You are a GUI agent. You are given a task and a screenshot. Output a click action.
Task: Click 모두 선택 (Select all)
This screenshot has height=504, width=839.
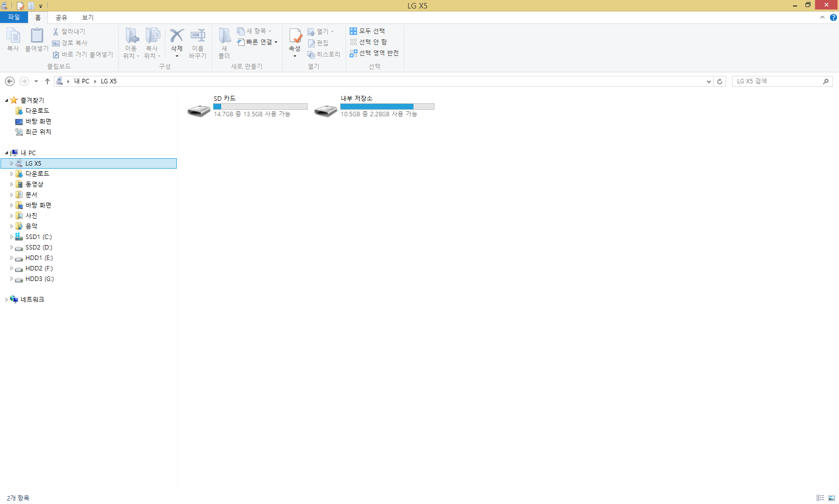point(367,31)
